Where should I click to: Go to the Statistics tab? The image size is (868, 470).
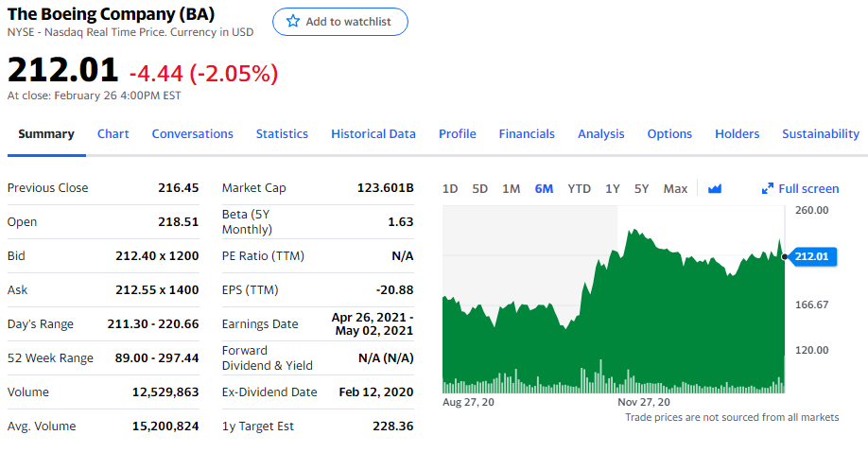282,134
